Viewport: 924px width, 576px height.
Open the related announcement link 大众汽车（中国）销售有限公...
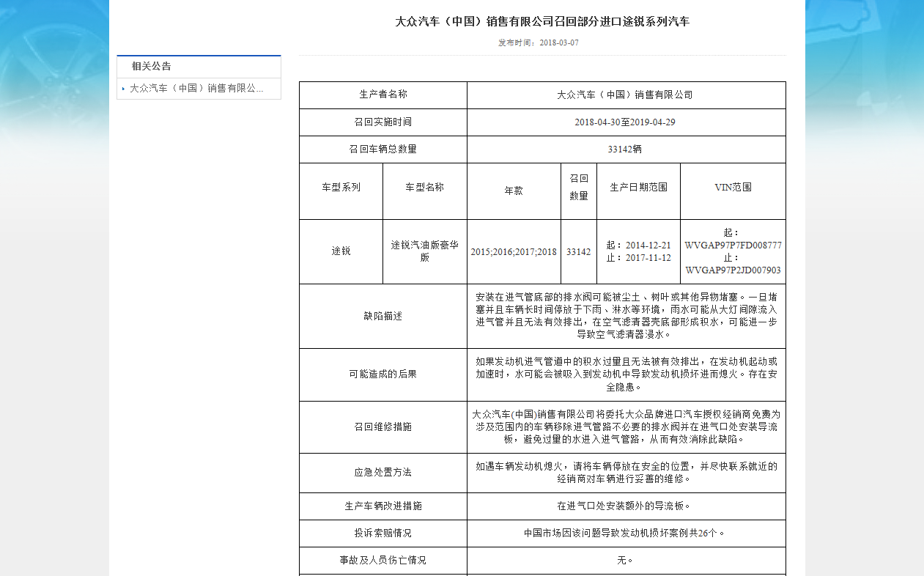(196, 88)
